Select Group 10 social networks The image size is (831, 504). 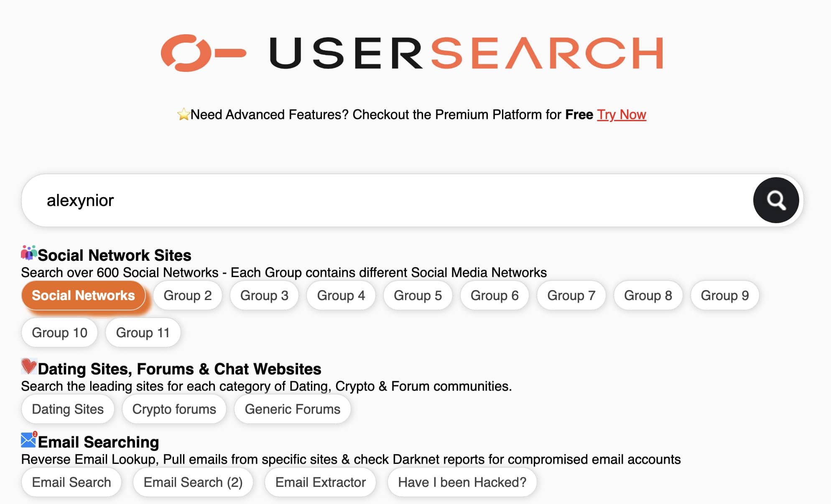click(59, 333)
